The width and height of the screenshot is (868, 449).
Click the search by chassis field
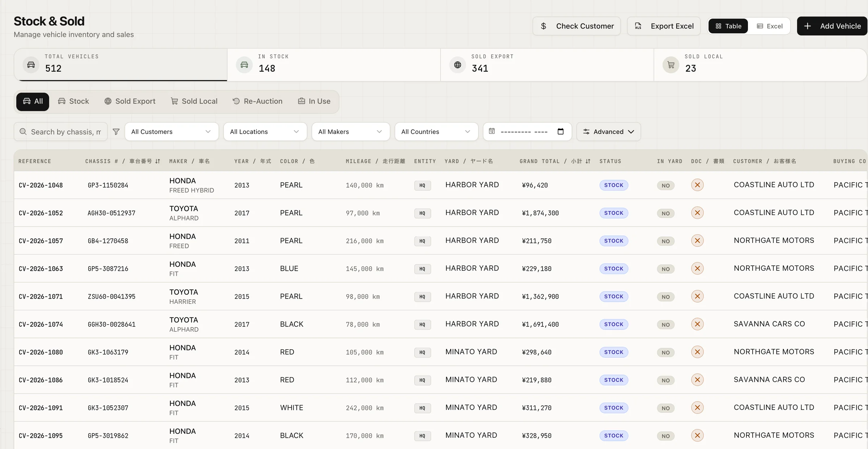click(61, 132)
